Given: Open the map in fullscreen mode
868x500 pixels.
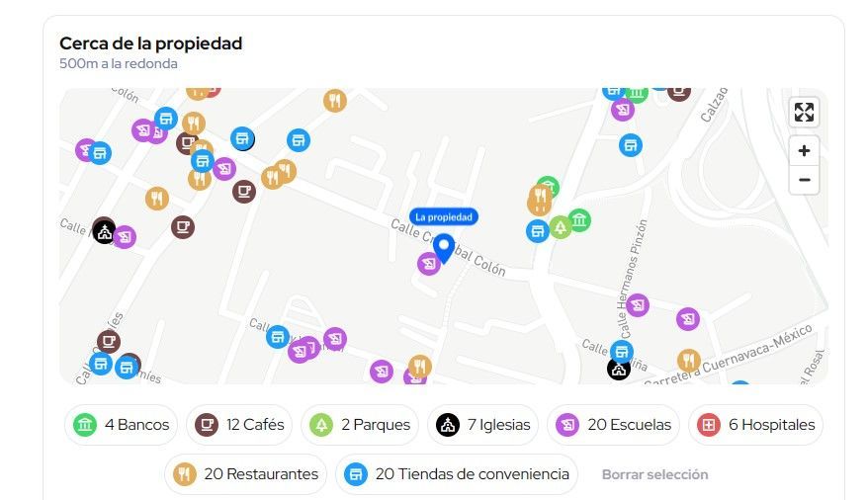Looking at the screenshot, I should [804, 113].
